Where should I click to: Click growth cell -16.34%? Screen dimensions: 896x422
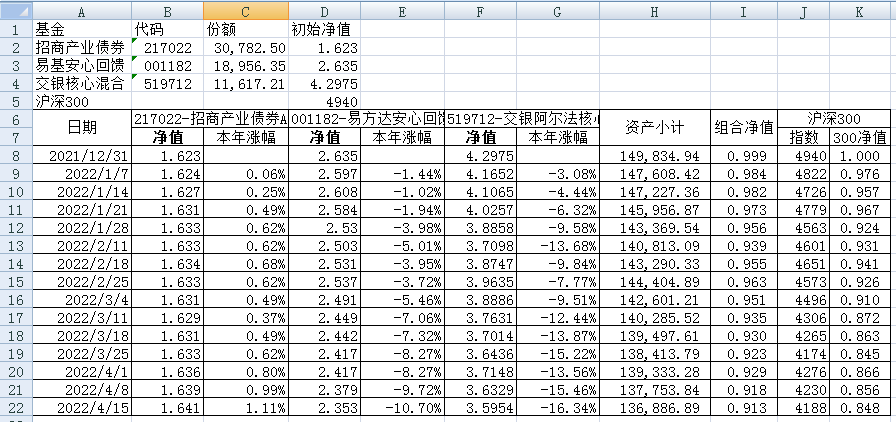(x=558, y=409)
